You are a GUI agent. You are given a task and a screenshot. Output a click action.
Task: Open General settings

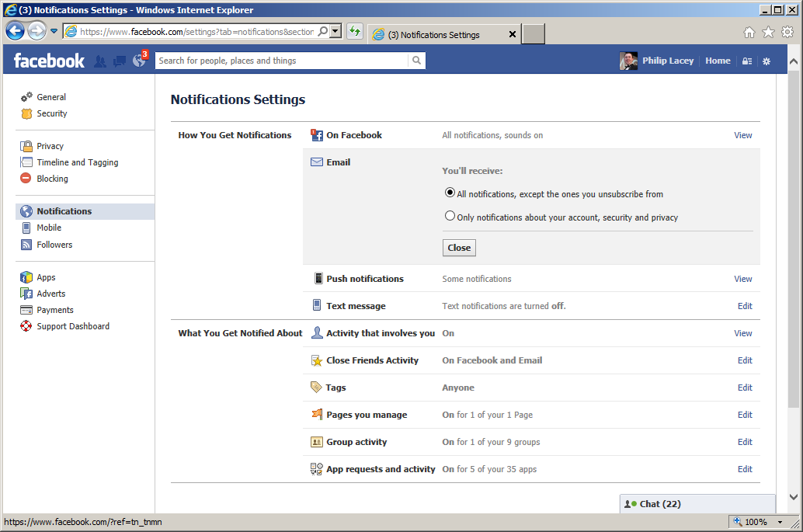coord(51,97)
